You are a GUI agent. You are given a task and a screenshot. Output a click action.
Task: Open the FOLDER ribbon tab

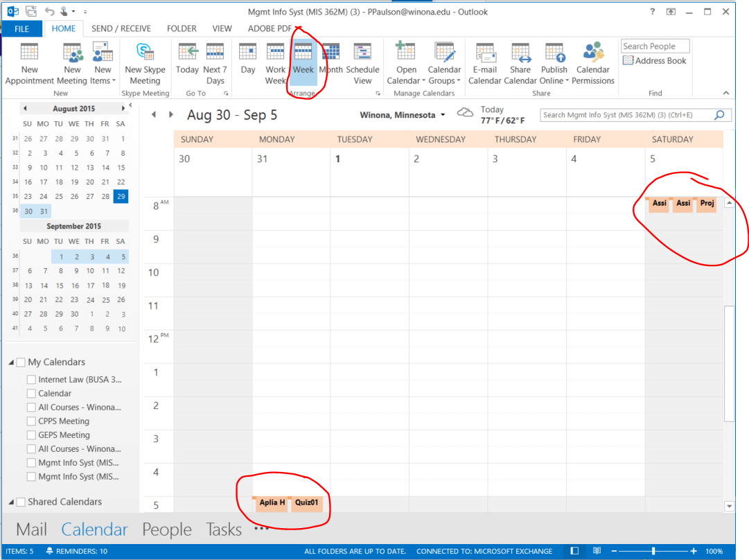(x=182, y=28)
